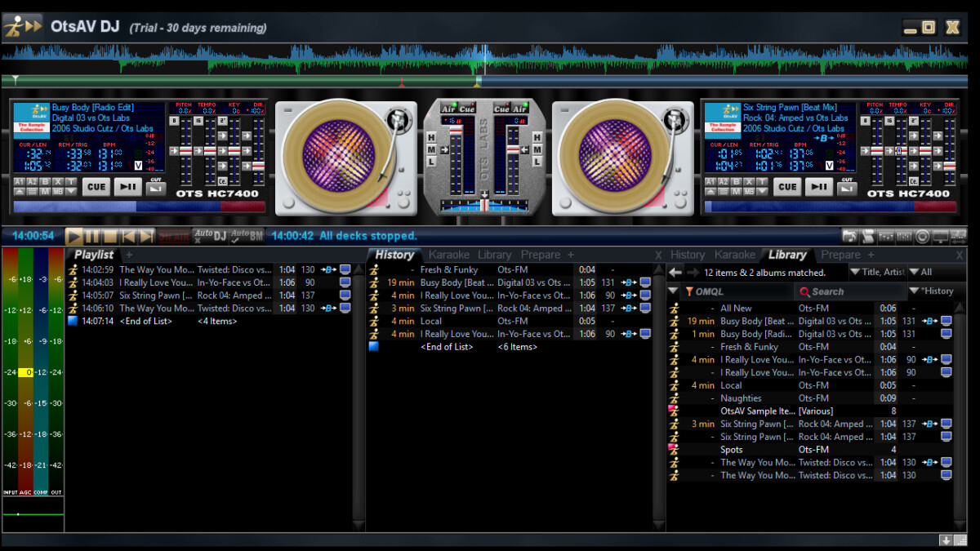Click the left deck pitch slider handle
980x551 pixels.
pos(185,151)
